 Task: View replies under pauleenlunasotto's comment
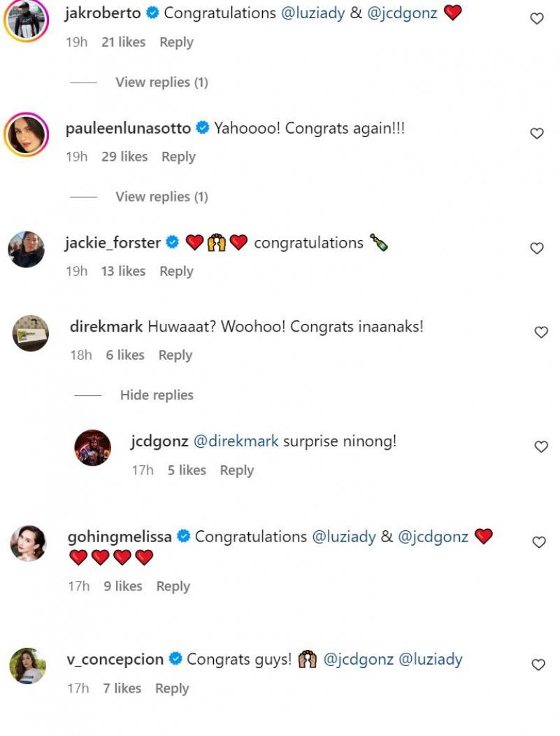point(161,197)
